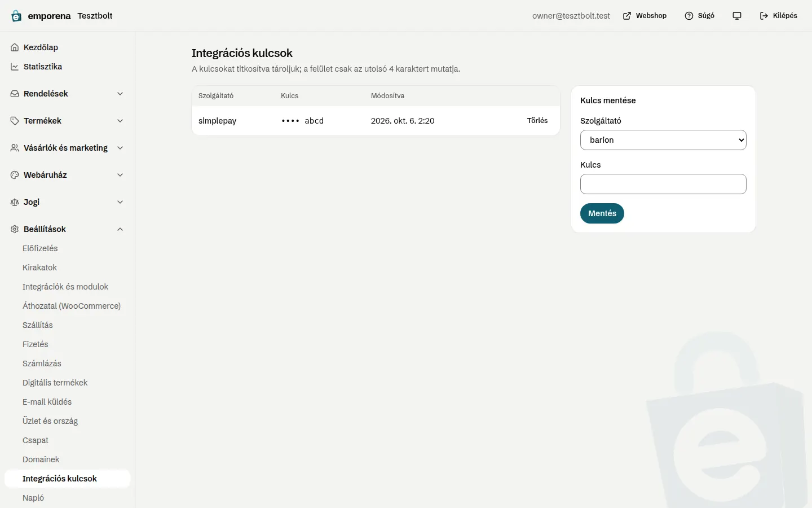Screen dimensions: 812x508
Task: Navigate to Fizetés settings
Action: point(67,344)
